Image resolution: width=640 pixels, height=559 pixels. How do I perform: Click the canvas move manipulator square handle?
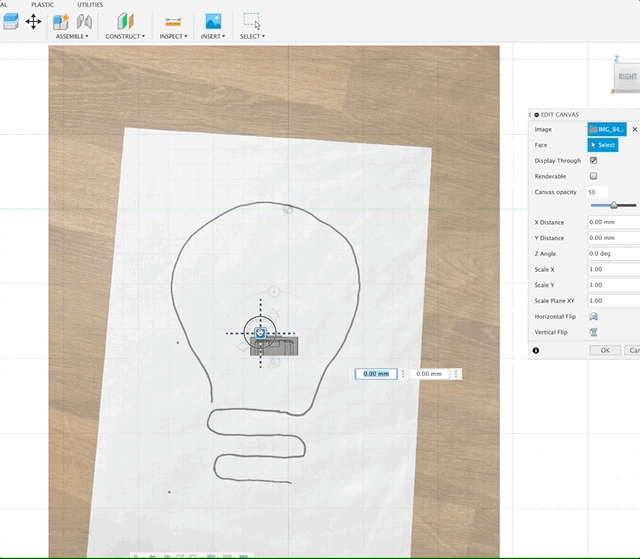point(260,333)
